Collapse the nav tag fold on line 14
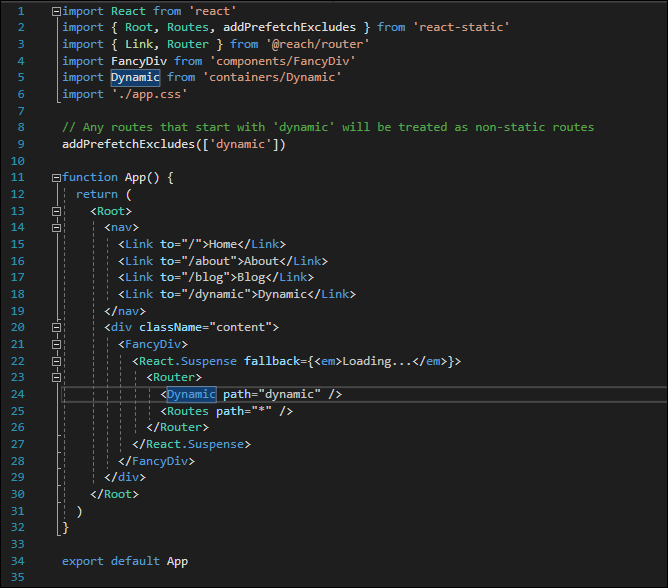668x588 pixels. (x=56, y=228)
